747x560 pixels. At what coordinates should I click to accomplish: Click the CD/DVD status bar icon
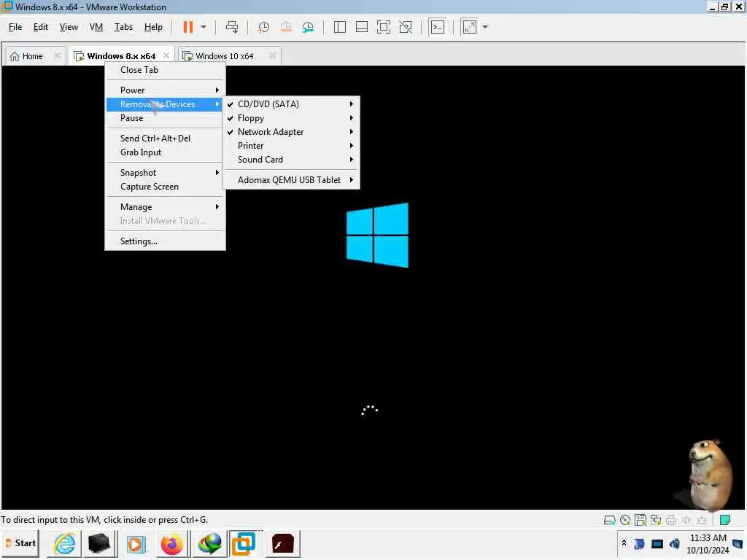(x=625, y=520)
